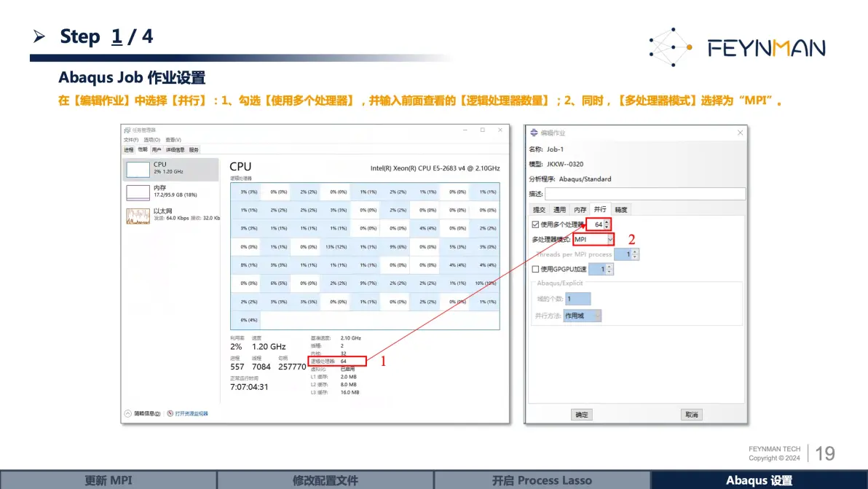The height and width of the screenshot is (489, 868).
Task: Increase Threads per MPI process spinner
Action: [x=635, y=251]
